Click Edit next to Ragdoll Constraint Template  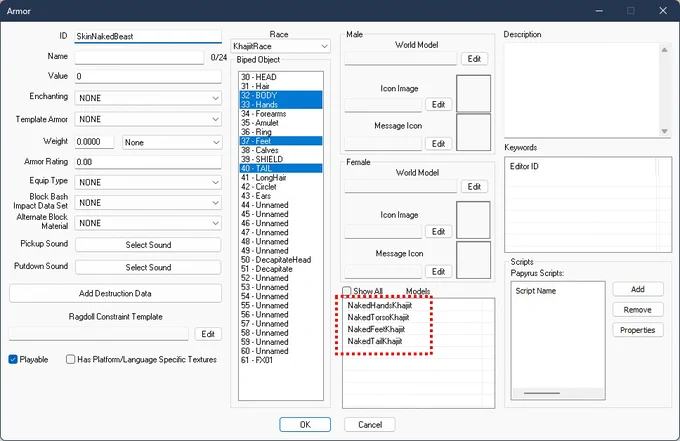coord(208,334)
